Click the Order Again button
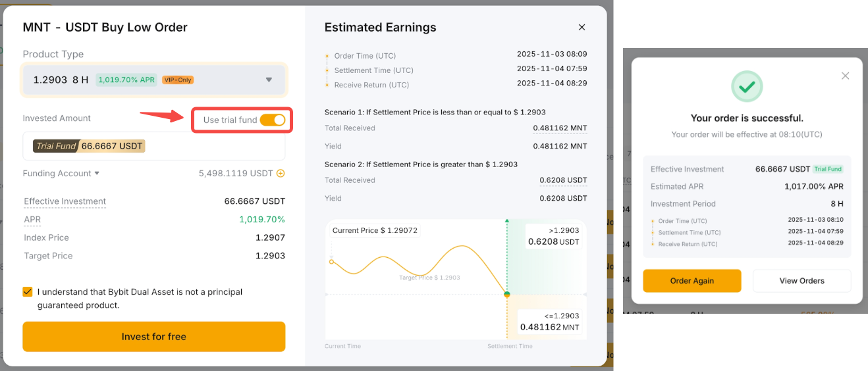This screenshot has height=371, width=868. 692,281
